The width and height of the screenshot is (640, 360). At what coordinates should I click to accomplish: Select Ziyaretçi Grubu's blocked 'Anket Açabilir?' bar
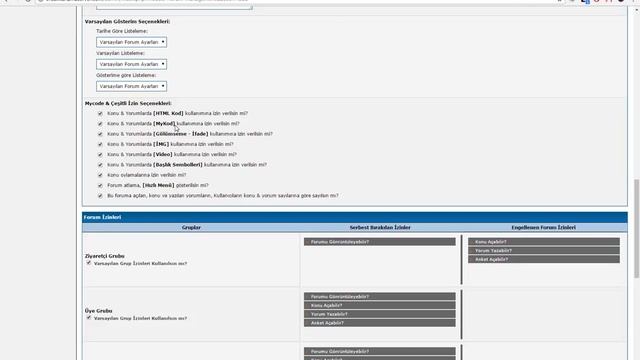click(x=544, y=259)
